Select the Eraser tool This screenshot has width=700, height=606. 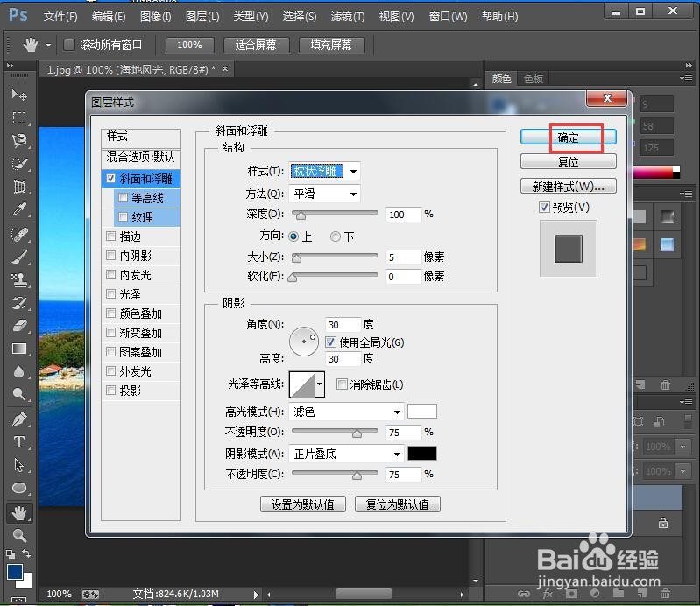(19, 326)
